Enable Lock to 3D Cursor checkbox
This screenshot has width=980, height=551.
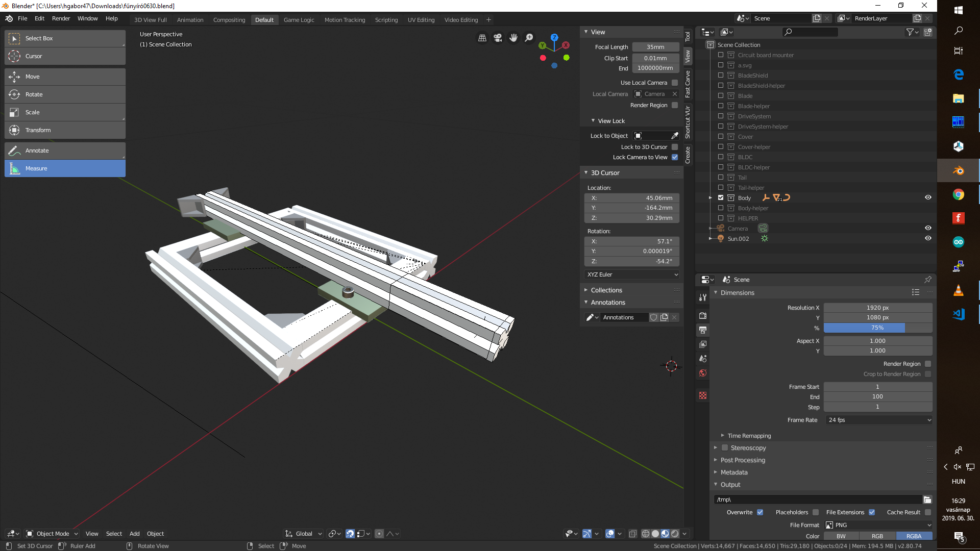click(x=675, y=147)
